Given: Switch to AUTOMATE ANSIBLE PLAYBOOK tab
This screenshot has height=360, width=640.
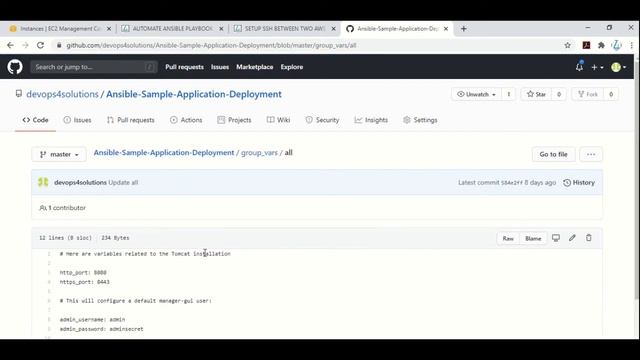Looking at the screenshot, I should 172,29.
